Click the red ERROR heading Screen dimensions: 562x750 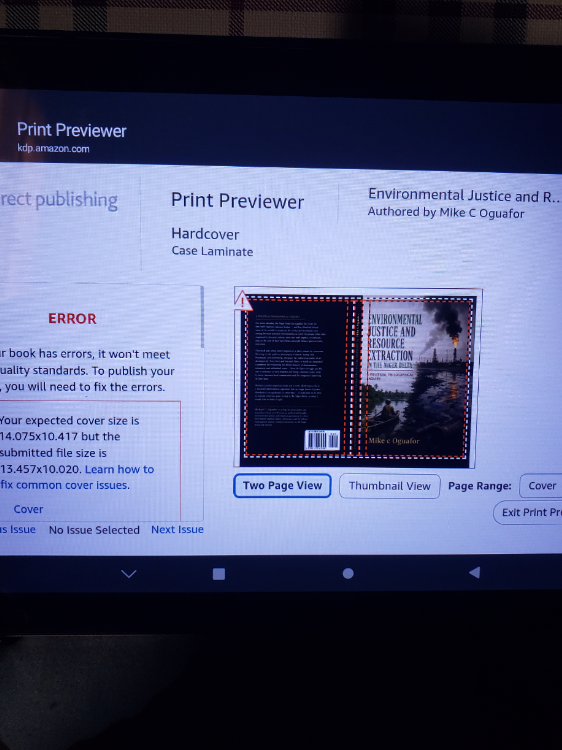(72, 319)
